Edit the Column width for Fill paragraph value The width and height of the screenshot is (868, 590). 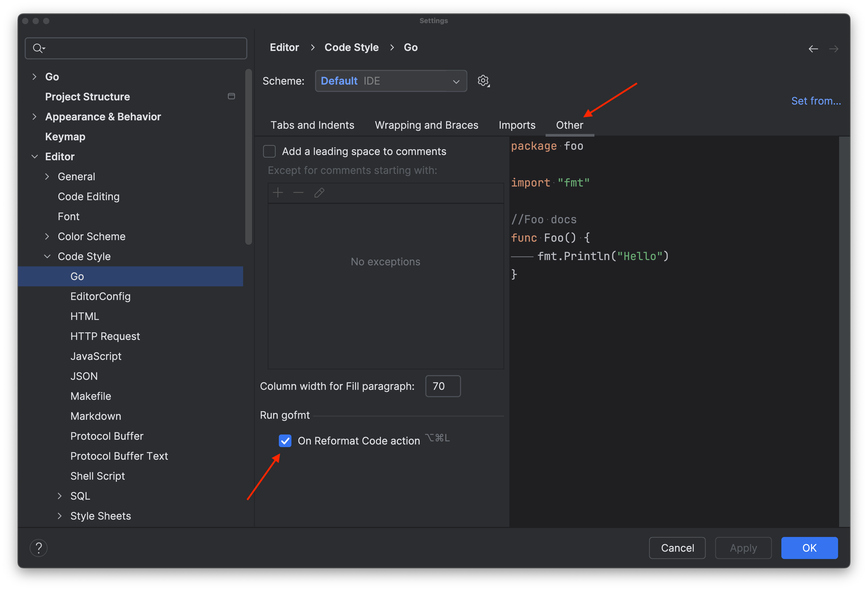[x=443, y=386]
